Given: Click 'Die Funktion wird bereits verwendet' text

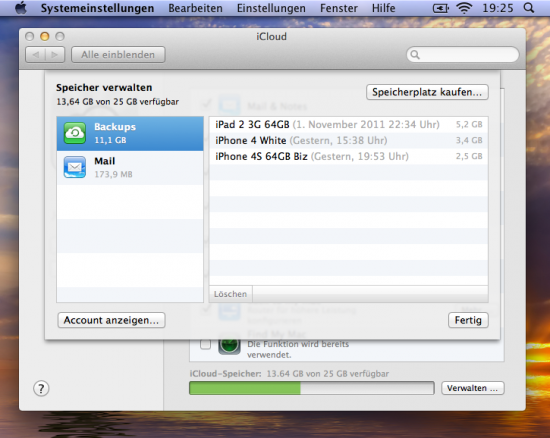Looking at the screenshot, I should click(298, 349).
